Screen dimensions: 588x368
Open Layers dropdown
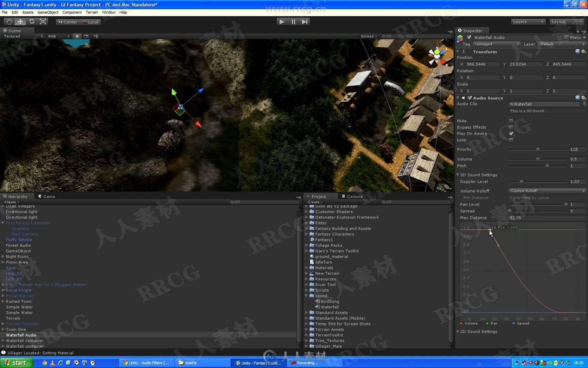click(x=528, y=22)
